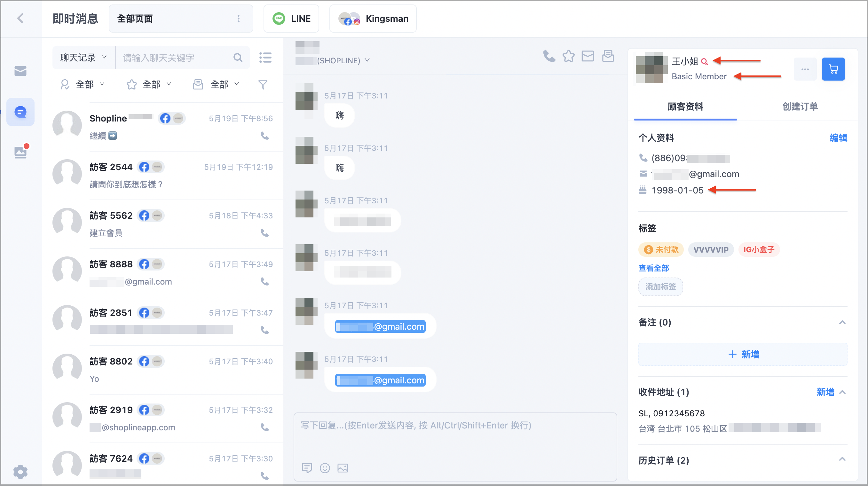Open the three-dot more options for customer
Viewport: 868px width, 486px height.
(x=805, y=69)
